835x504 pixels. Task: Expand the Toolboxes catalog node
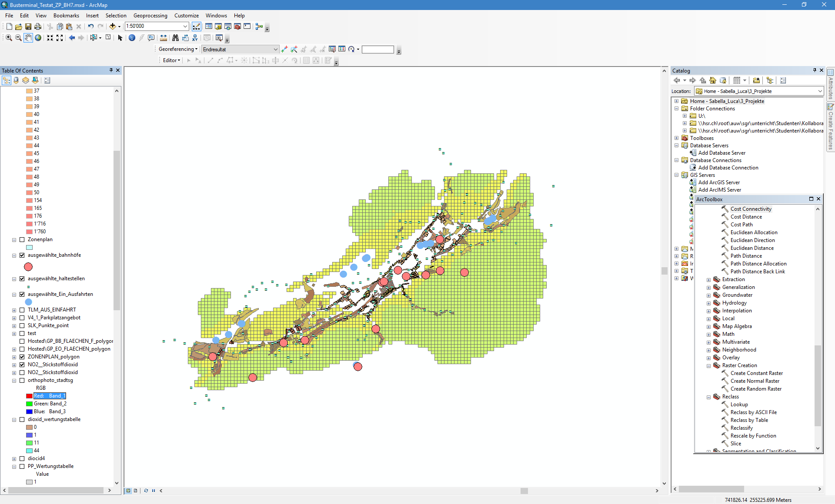coord(677,138)
